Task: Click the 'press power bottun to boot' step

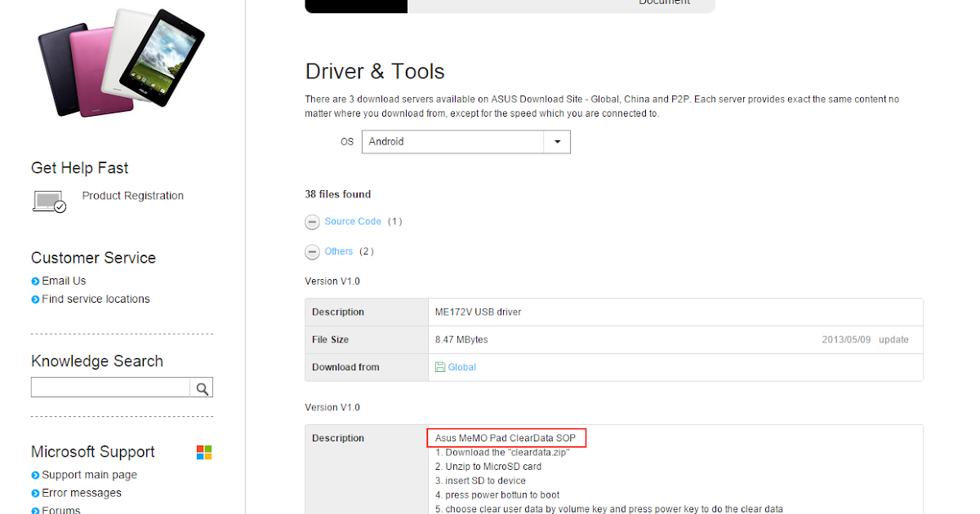Action: tap(497, 495)
